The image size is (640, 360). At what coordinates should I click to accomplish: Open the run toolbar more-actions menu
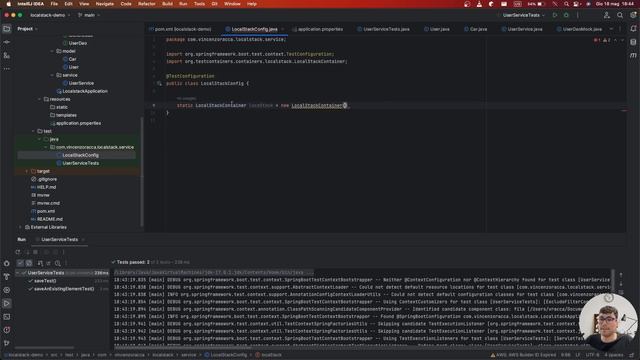point(578,15)
